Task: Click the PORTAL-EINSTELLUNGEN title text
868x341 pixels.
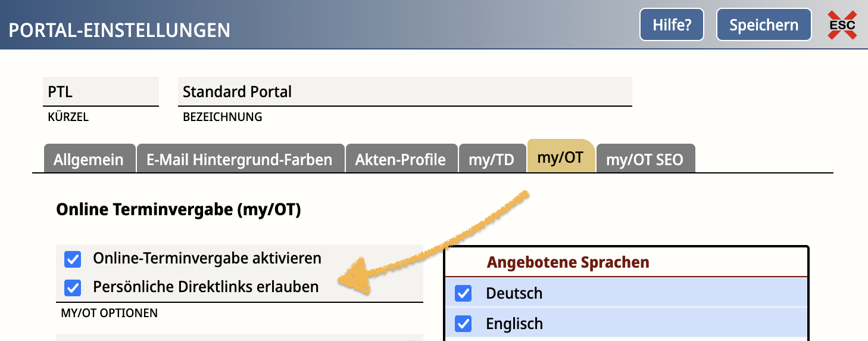Action: pyautogui.click(x=119, y=30)
